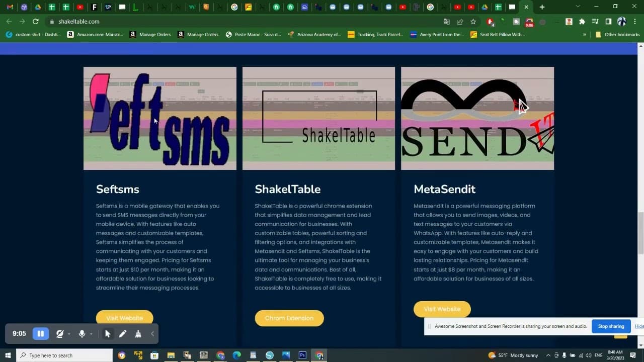
Task: Click the clear annotations broom icon
Action: 138,333
